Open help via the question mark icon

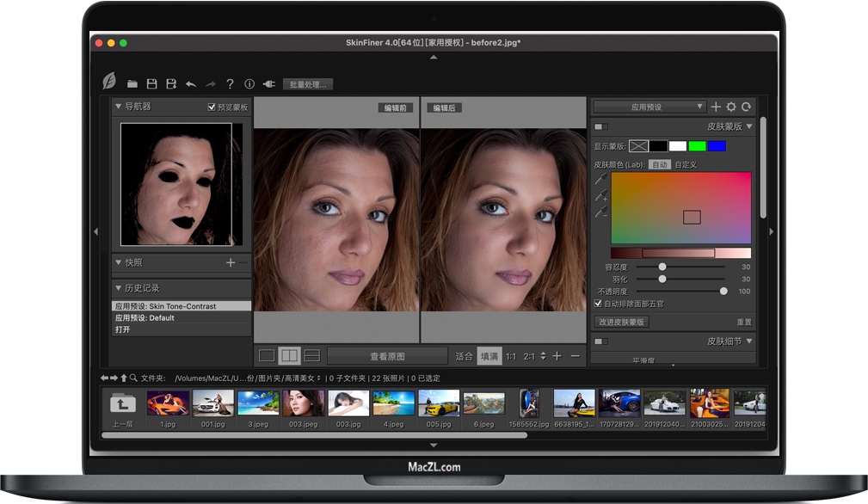click(230, 83)
